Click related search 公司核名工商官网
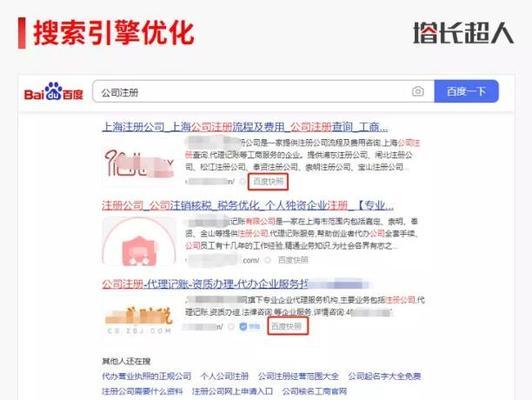 pyautogui.click(x=315, y=391)
